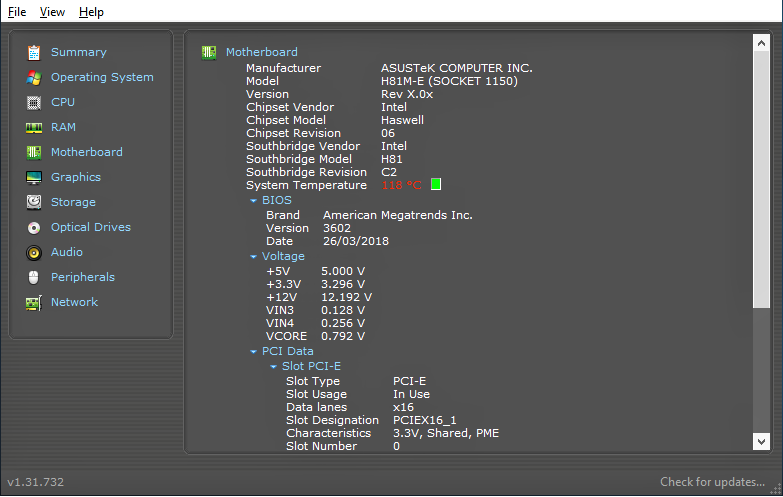The height and width of the screenshot is (497, 783).
Task: Click the BIOS version 3602
Action: [x=337, y=228]
